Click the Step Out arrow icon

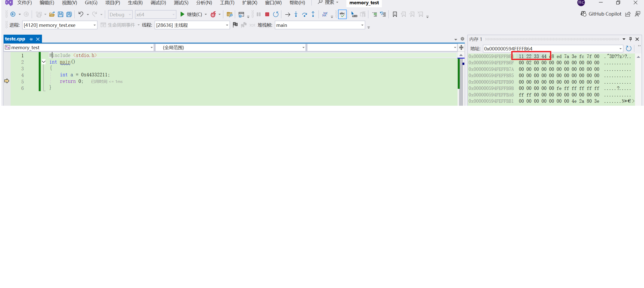tap(313, 14)
